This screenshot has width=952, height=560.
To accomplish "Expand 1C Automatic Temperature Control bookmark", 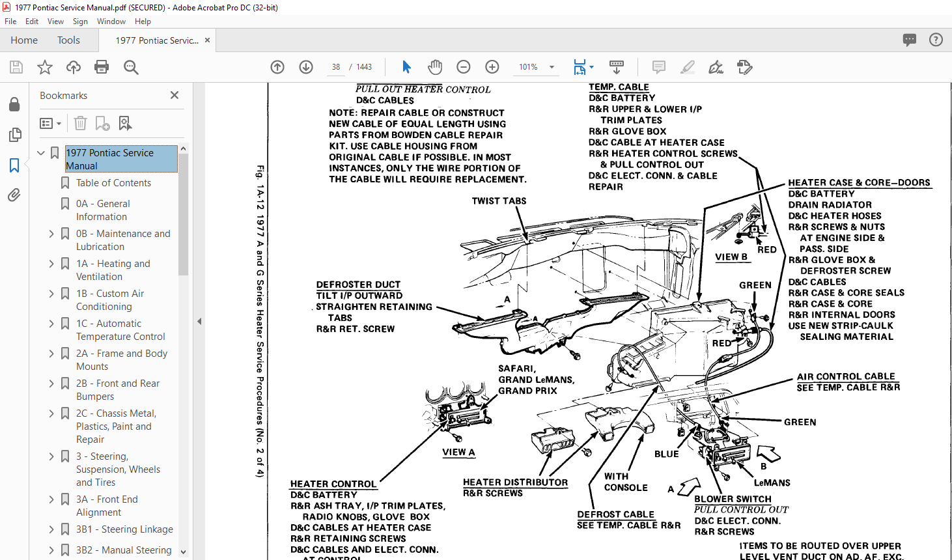I will coord(51,324).
